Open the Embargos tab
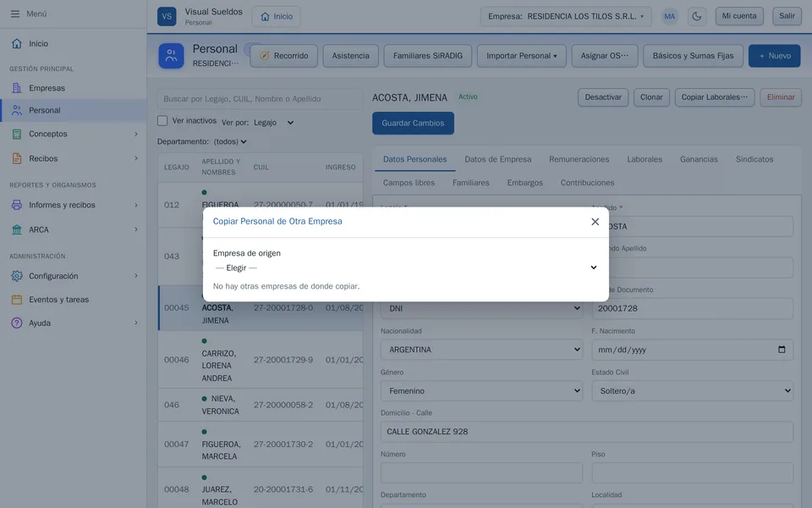 click(524, 183)
